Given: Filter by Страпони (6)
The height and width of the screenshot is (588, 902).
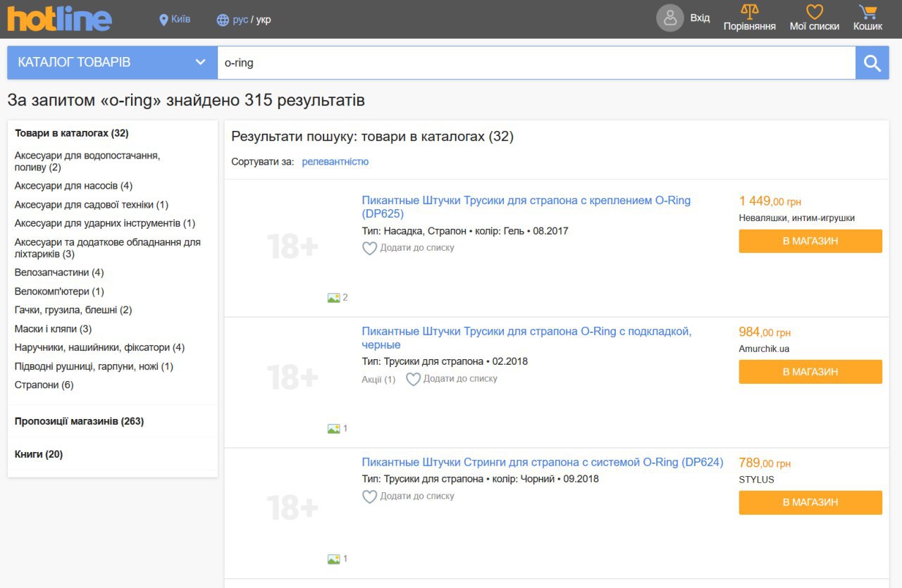Looking at the screenshot, I should coord(44,384).
